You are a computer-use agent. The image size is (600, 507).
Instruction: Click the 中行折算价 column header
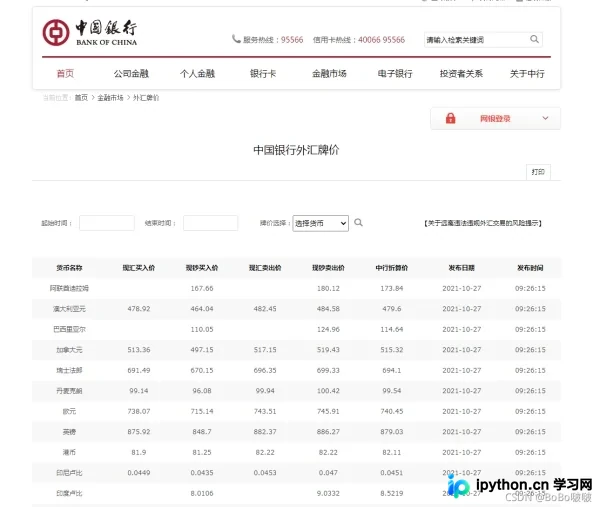[391, 268]
